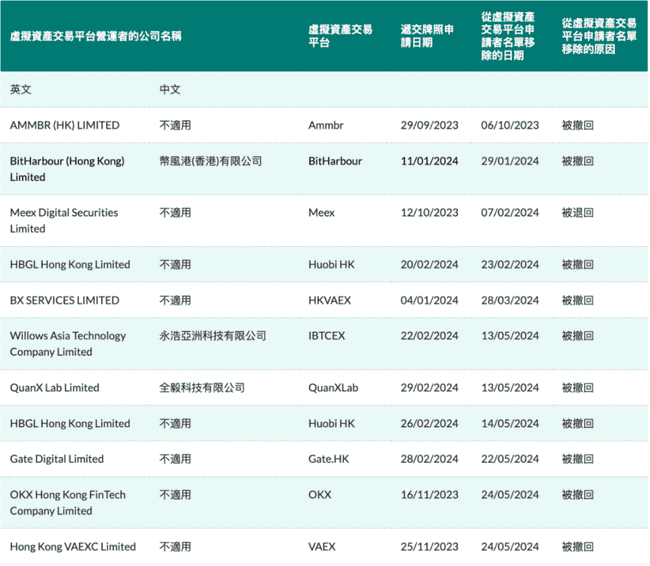Select BitHarbour (Hong Kong) Limited name
This screenshot has width=650, height=566.
pos(67,169)
